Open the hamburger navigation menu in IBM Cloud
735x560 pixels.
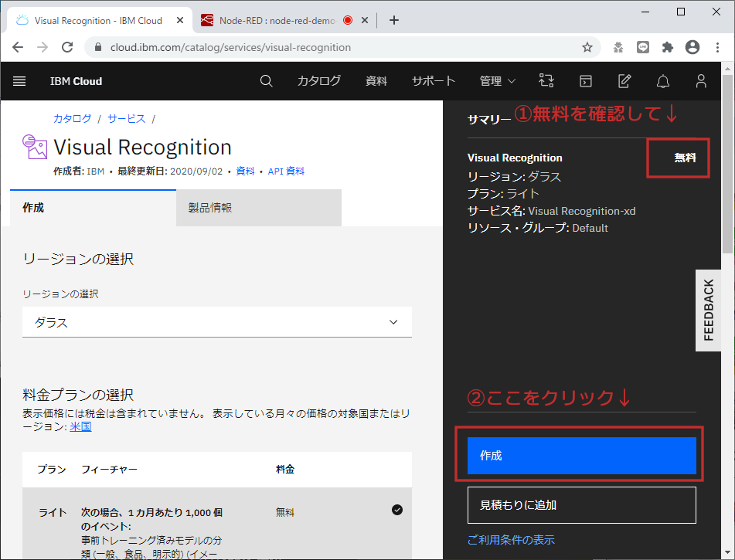(19, 81)
